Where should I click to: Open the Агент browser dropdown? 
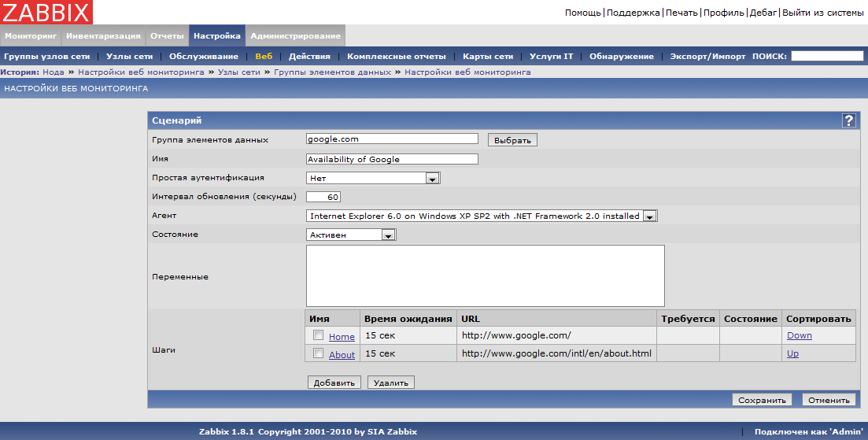(482, 216)
